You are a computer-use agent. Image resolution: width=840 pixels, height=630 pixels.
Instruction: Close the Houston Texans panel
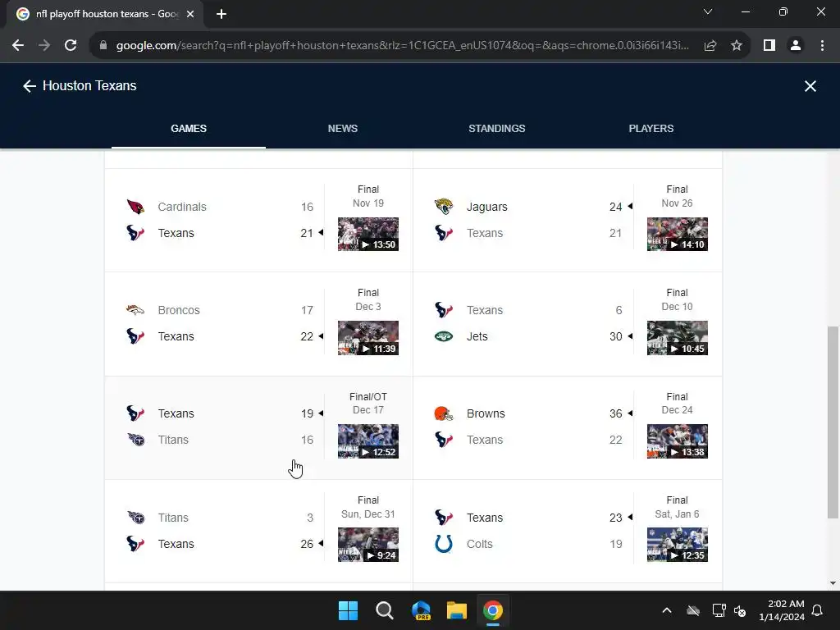click(810, 86)
